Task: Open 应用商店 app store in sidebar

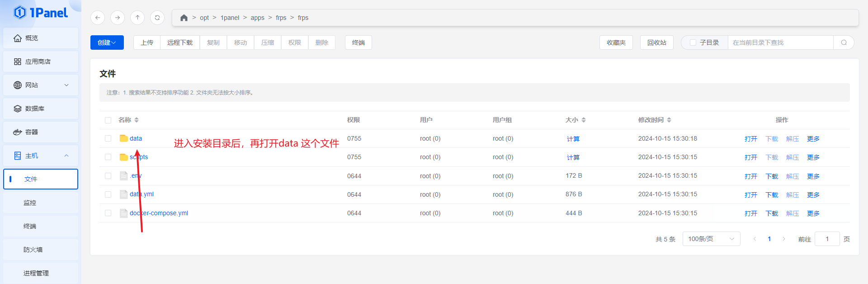Action: (x=41, y=62)
